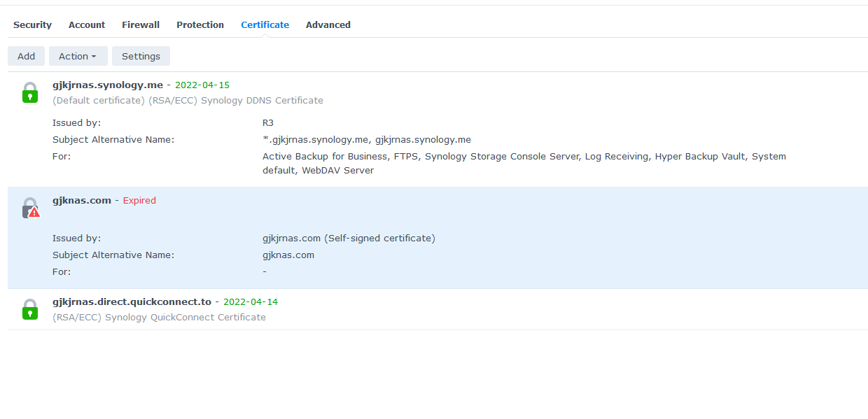Open the Action dropdown menu
This screenshot has width=868, height=419.
78,56
